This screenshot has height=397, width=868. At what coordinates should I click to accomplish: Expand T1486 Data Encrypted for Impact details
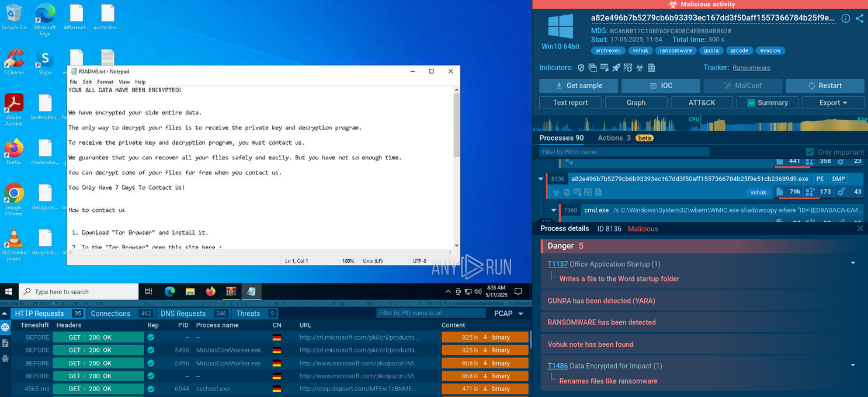pyautogui.click(x=853, y=365)
